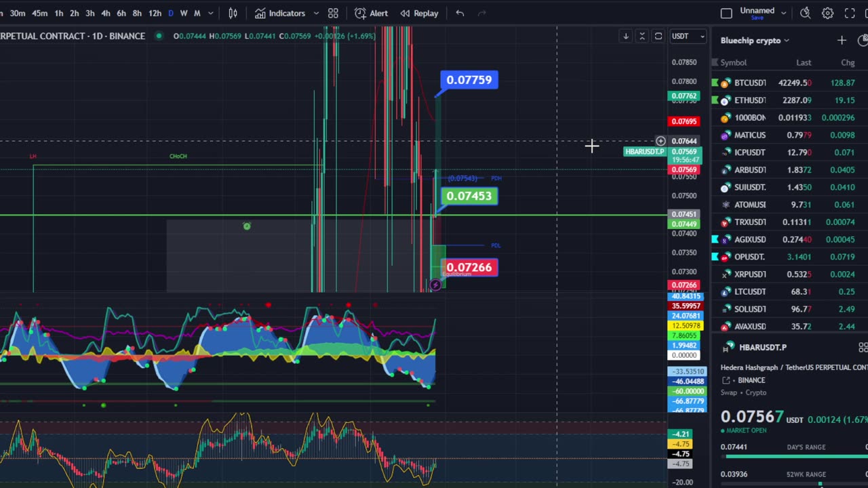Click the 0.07759 price label
Image resolution: width=868 pixels, height=488 pixels.
point(469,80)
